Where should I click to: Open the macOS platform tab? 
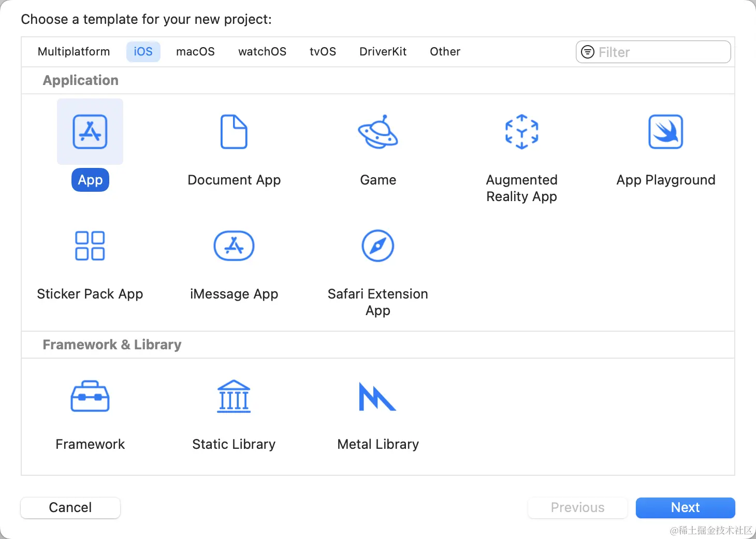pos(195,52)
